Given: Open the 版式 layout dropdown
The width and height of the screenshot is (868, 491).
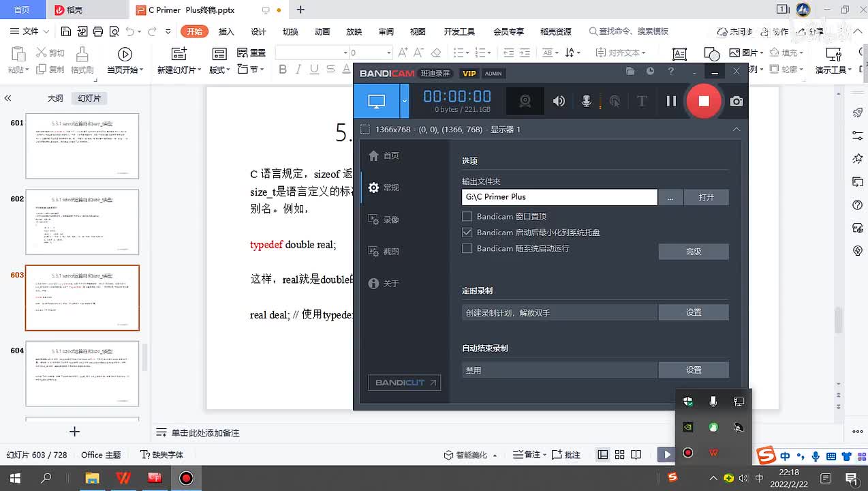Looking at the screenshot, I should [x=219, y=70].
